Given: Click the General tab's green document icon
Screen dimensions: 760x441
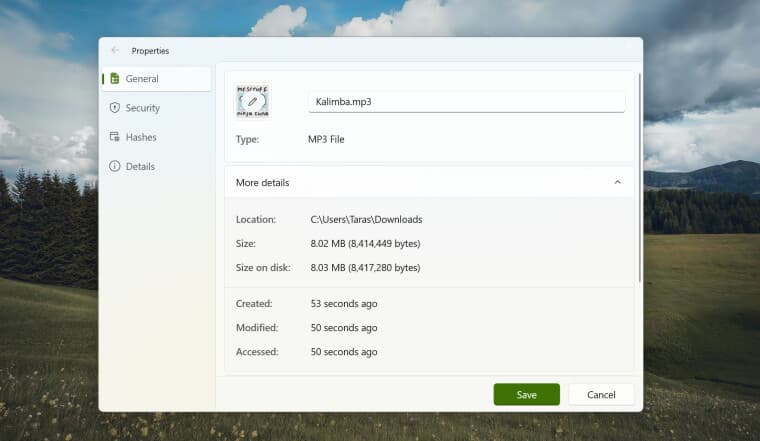Looking at the screenshot, I should [115, 79].
